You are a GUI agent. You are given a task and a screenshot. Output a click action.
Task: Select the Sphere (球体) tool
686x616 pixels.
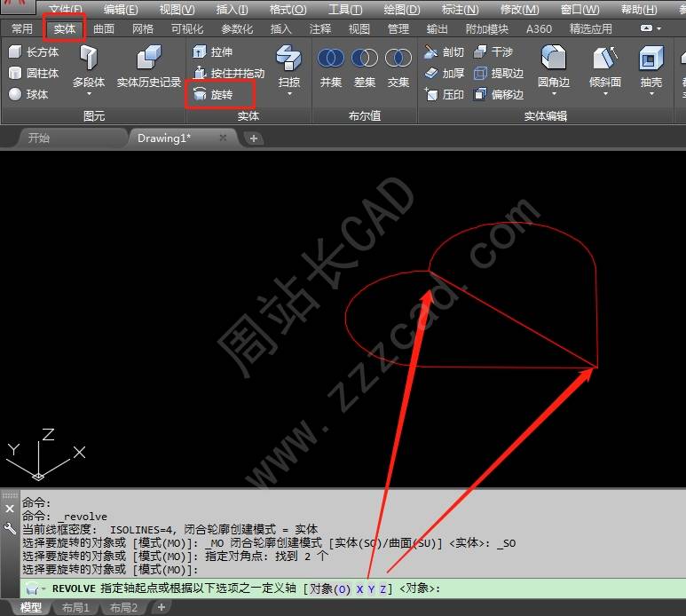[28, 94]
